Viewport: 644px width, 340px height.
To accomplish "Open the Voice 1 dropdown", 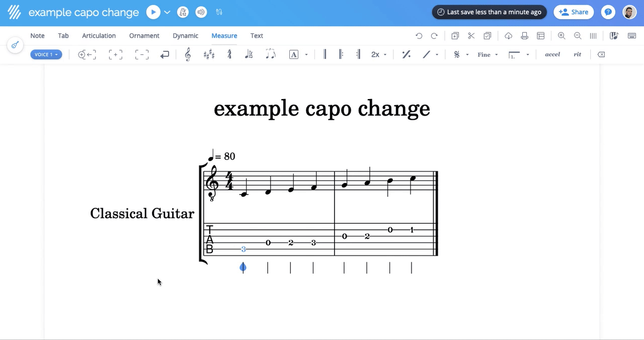I will [x=46, y=54].
